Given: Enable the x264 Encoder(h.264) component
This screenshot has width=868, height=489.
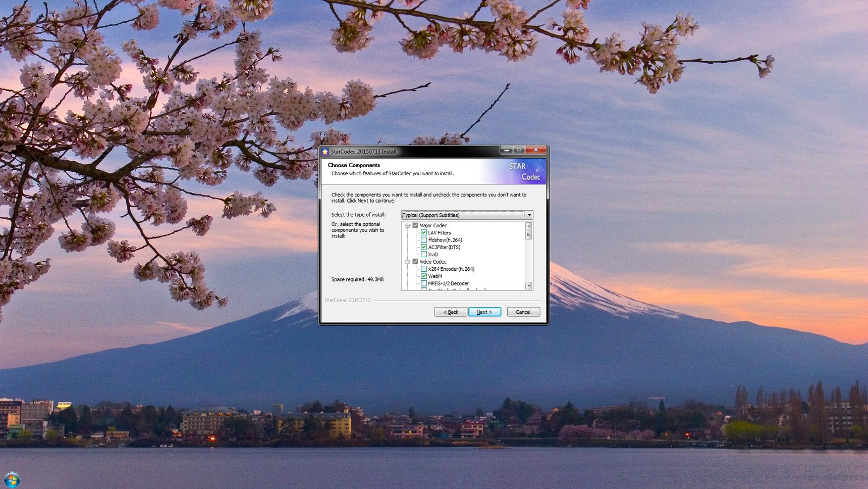Looking at the screenshot, I should coord(424,269).
